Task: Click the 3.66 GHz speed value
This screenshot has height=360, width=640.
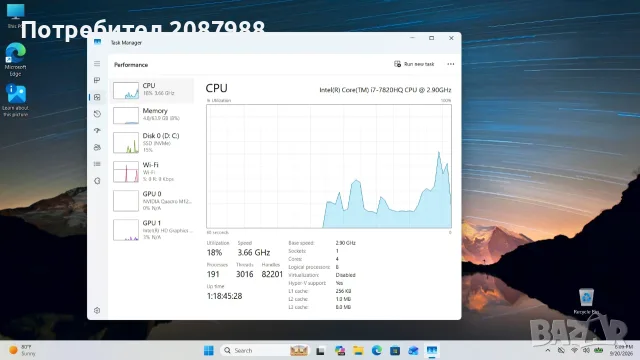Action: [x=253, y=253]
